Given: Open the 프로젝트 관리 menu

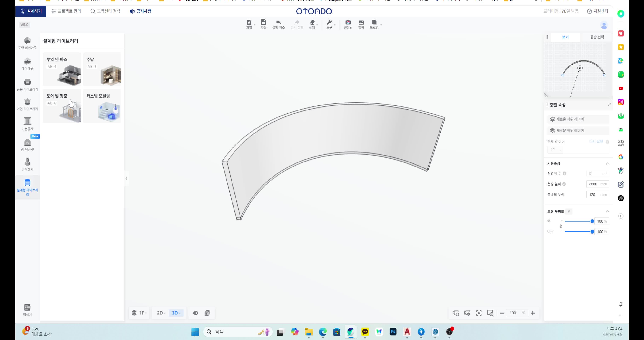Looking at the screenshot, I should click(x=66, y=11).
